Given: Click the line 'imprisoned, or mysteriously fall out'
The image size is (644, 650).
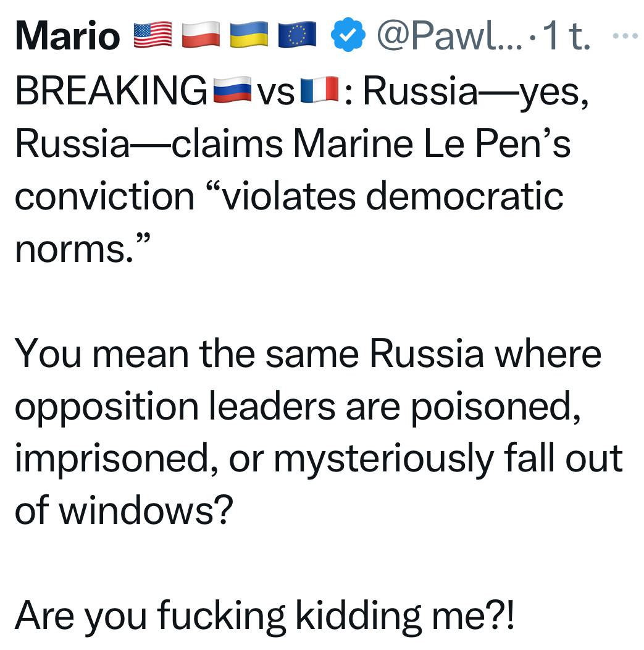Looking at the screenshot, I should click(319, 460).
